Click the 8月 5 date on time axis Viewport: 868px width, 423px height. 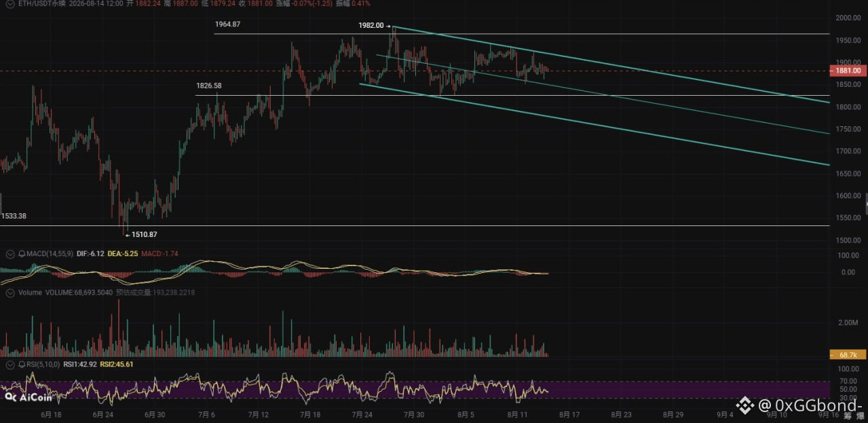click(x=466, y=414)
